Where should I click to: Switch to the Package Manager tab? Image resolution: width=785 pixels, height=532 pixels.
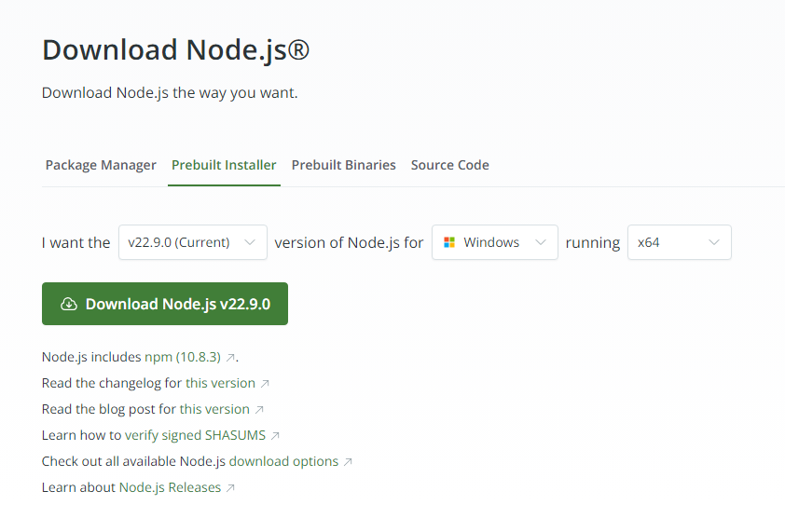(101, 165)
